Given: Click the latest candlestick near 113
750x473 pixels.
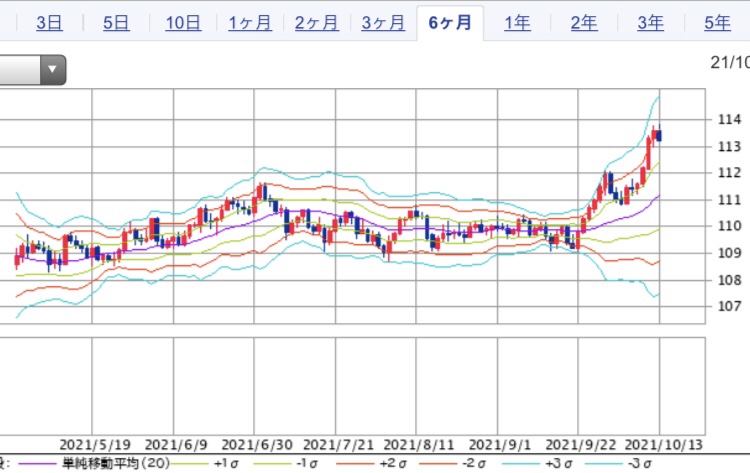Looking at the screenshot, I should pyautogui.click(x=659, y=135).
